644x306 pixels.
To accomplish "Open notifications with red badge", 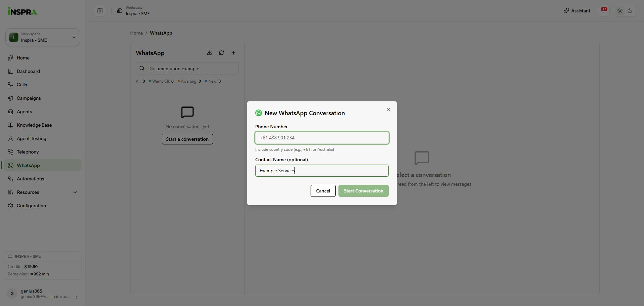I will click(x=604, y=11).
